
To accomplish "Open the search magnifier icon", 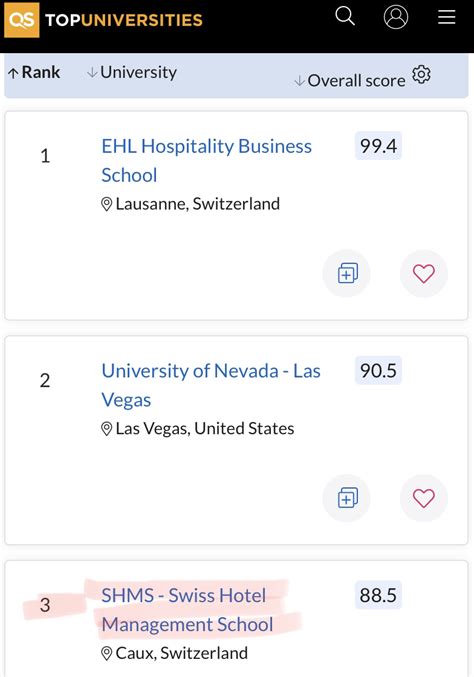I will pyautogui.click(x=345, y=16).
